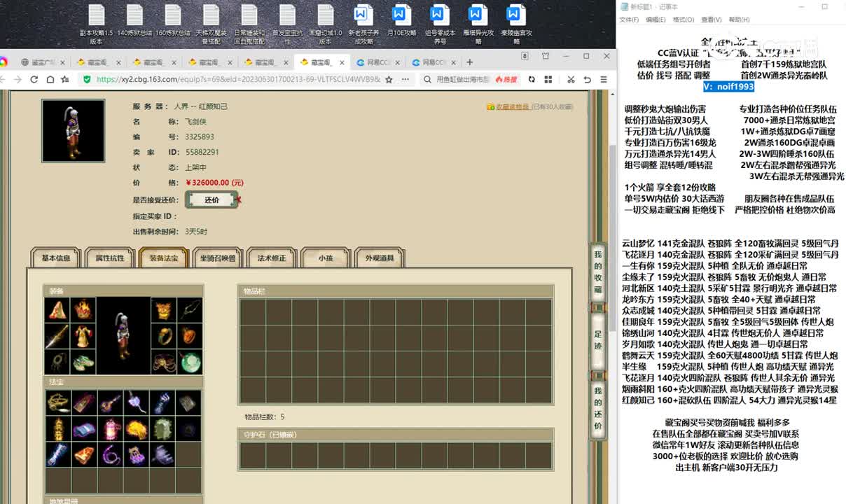Click the browser URL address field
Image resolution: width=846 pixels, height=504 pixels.
238,80
